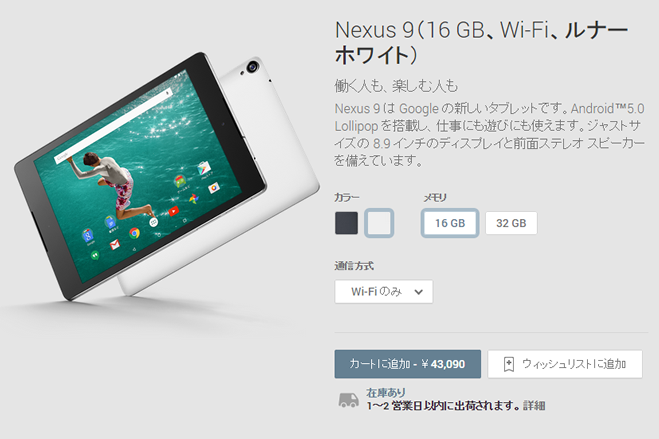Click the Google search bar on the tablet screen
The width and height of the screenshot is (659, 439).
point(113,126)
